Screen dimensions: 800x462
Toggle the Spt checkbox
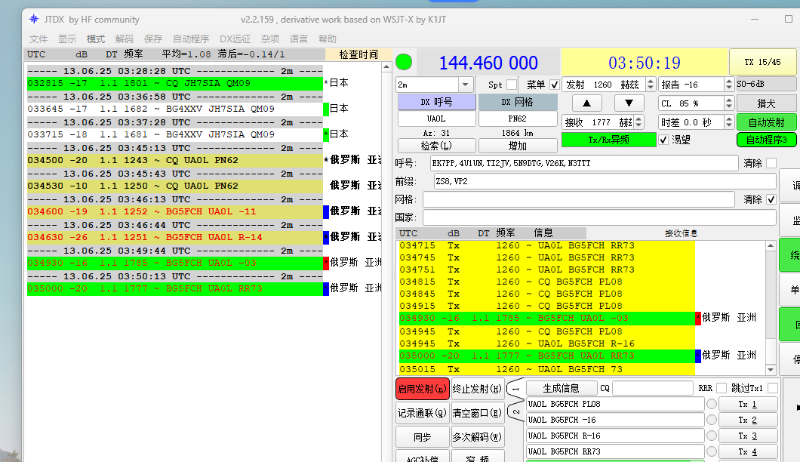click(x=511, y=85)
